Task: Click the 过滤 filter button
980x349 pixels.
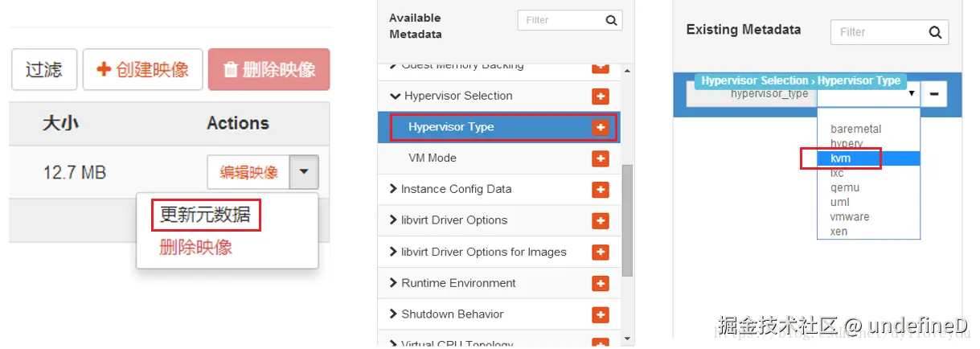Action: pyautogui.click(x=43, y=69)
